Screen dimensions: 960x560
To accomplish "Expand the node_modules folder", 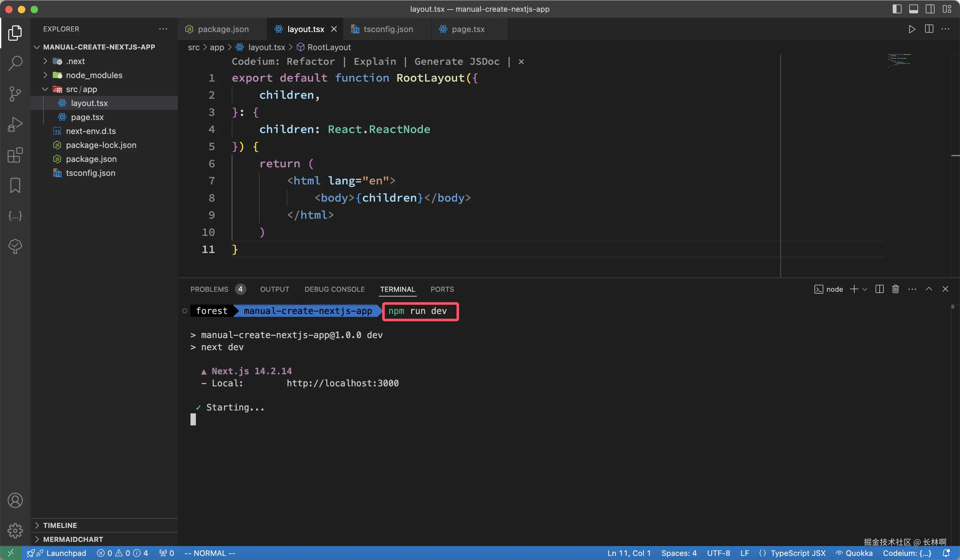I will point(94,76).
